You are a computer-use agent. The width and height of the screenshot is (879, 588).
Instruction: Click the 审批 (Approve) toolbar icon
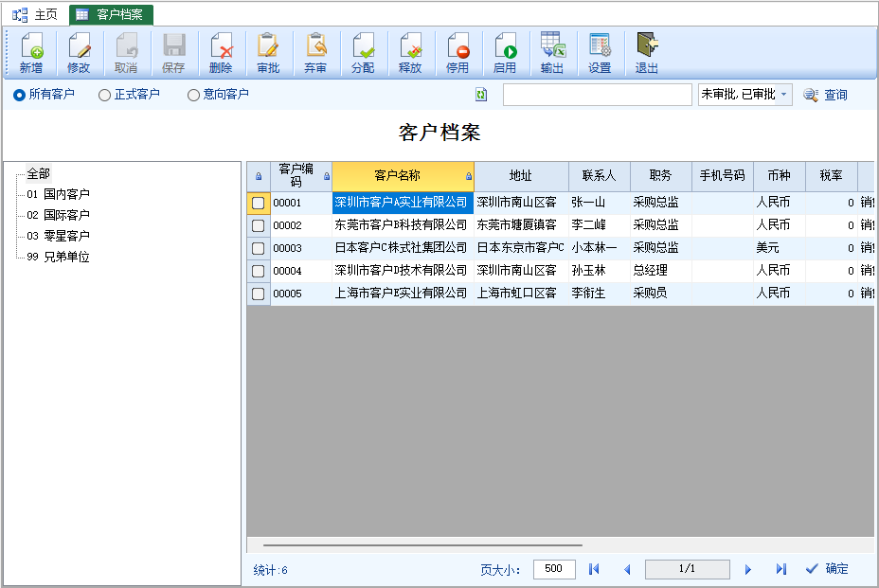coord(268,53)
